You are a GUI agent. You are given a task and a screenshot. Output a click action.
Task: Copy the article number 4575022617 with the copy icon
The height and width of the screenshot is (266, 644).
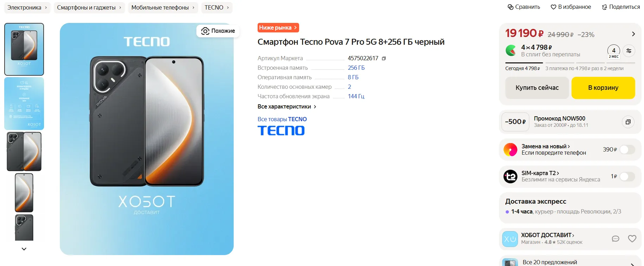[x=384, y=58]
